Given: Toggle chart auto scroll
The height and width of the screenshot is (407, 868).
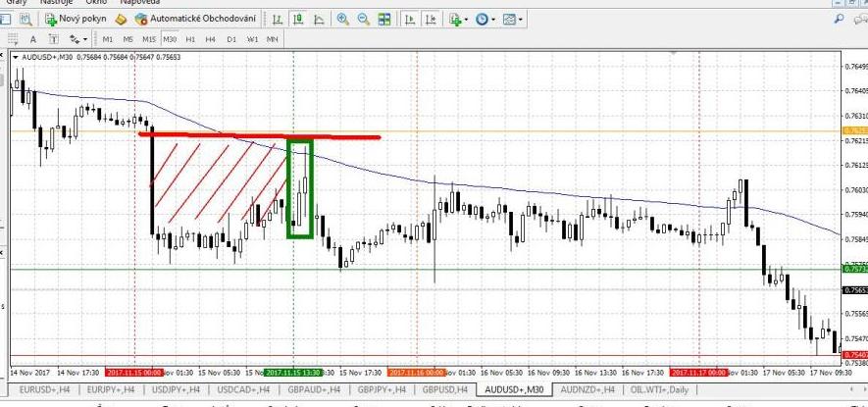Looking at the screenshot, I should (x=410, y=20).
